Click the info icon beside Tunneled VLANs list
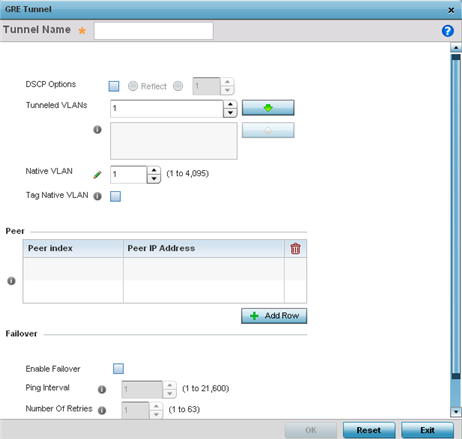The height and width of the screenshot is (439, 462). [x=97, y=130]
